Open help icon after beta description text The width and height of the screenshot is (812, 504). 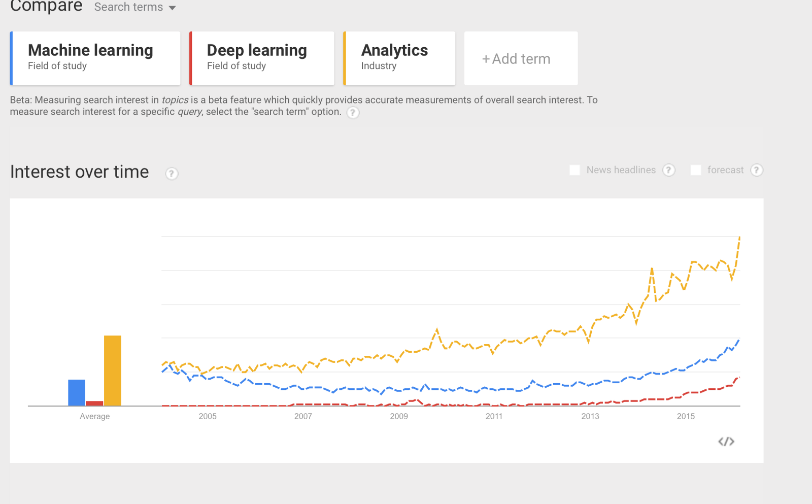click(x=353, y=113)
